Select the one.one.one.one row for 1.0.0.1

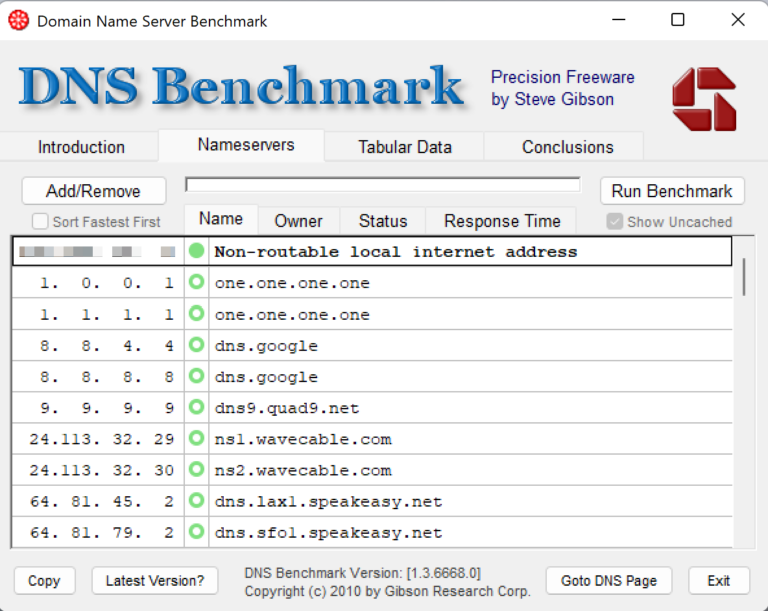pyautogui.click(x=372, y=283)
